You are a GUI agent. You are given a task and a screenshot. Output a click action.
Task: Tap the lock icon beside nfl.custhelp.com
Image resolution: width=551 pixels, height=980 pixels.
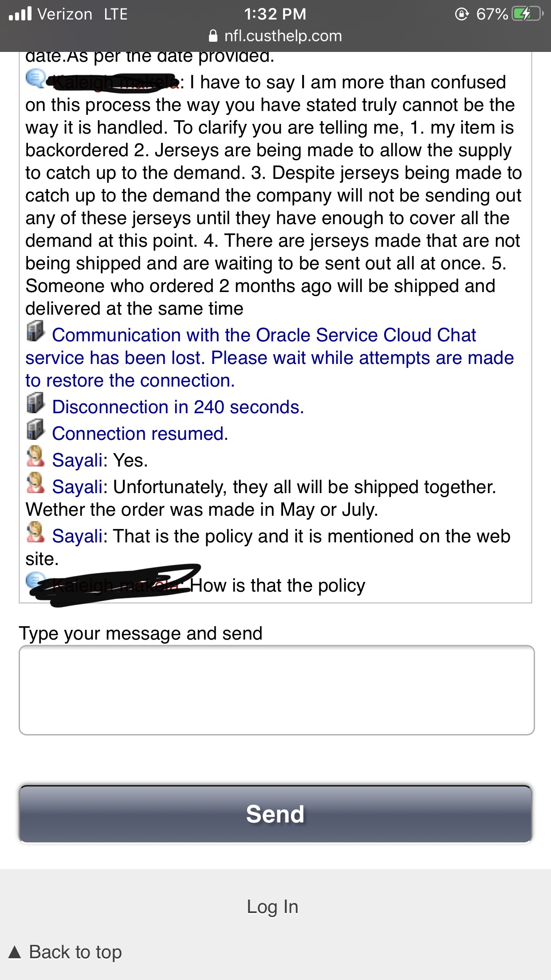coord(213,36)
